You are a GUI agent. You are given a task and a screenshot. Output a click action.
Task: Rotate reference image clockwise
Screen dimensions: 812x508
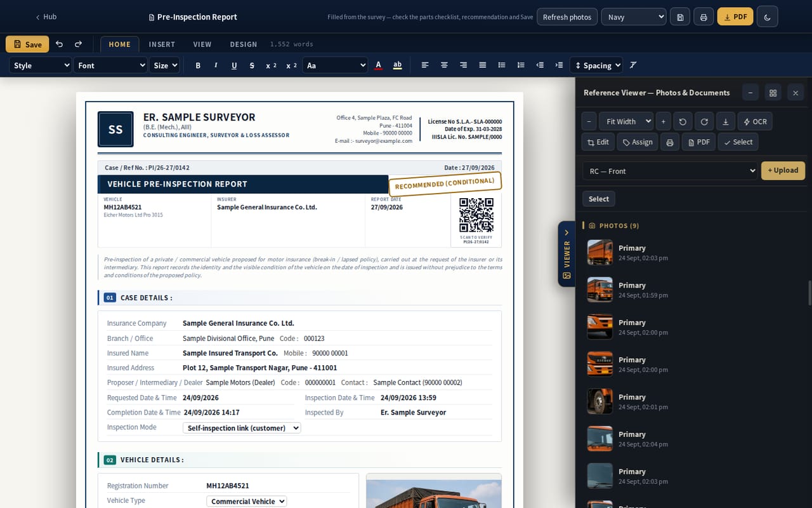coord(704,121)
